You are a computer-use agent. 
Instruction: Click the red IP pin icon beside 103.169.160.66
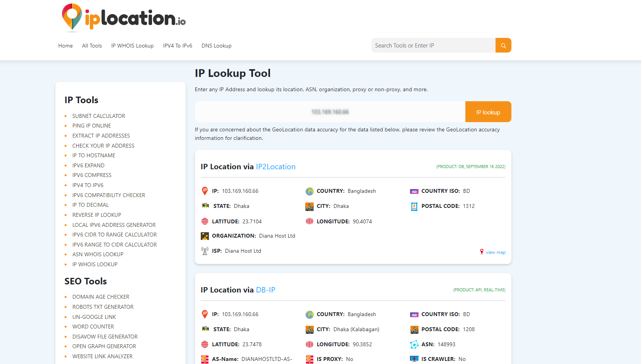click(x=205, y=191)
